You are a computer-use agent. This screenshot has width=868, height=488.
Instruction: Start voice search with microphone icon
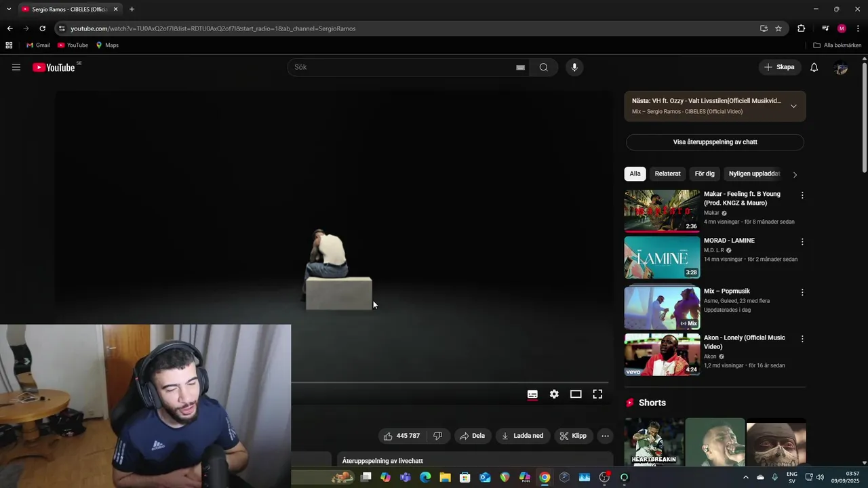click(x=574, y=67)
